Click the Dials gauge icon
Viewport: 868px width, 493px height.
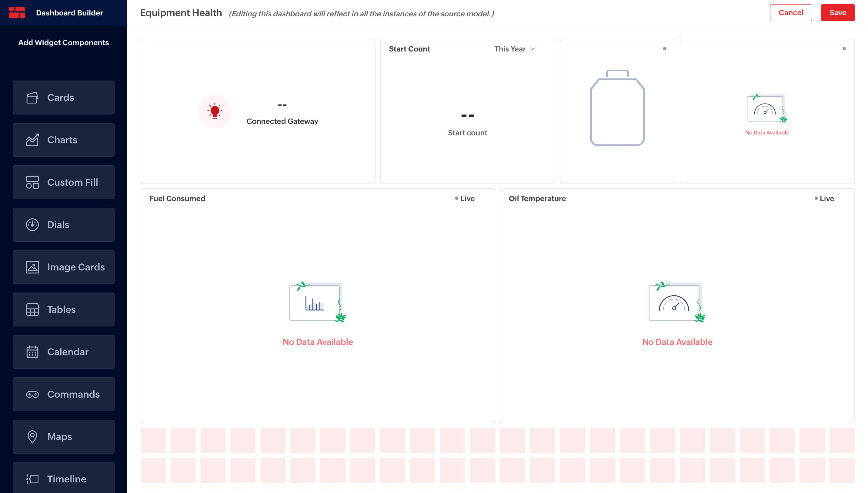(32, 224)
